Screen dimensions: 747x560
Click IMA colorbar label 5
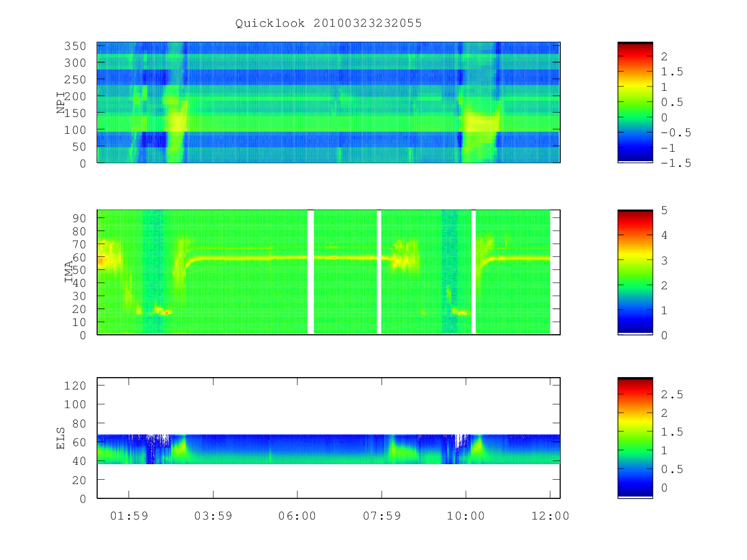click(664, 210)
